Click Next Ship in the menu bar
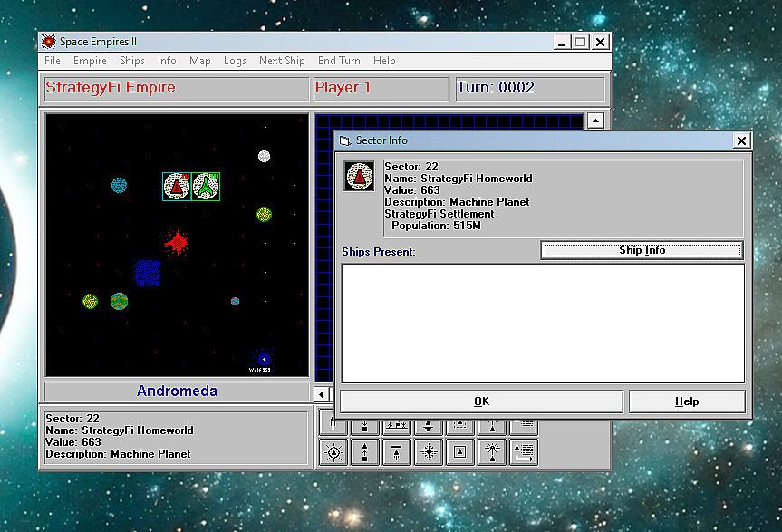This screenshot has width=782, height=532. (282, 61)
